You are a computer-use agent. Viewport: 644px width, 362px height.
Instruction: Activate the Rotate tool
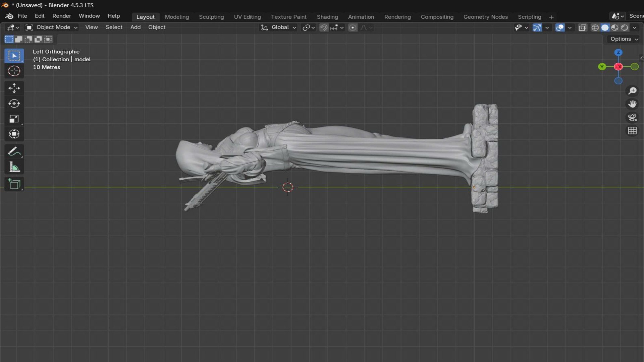[x=14, y=104]
